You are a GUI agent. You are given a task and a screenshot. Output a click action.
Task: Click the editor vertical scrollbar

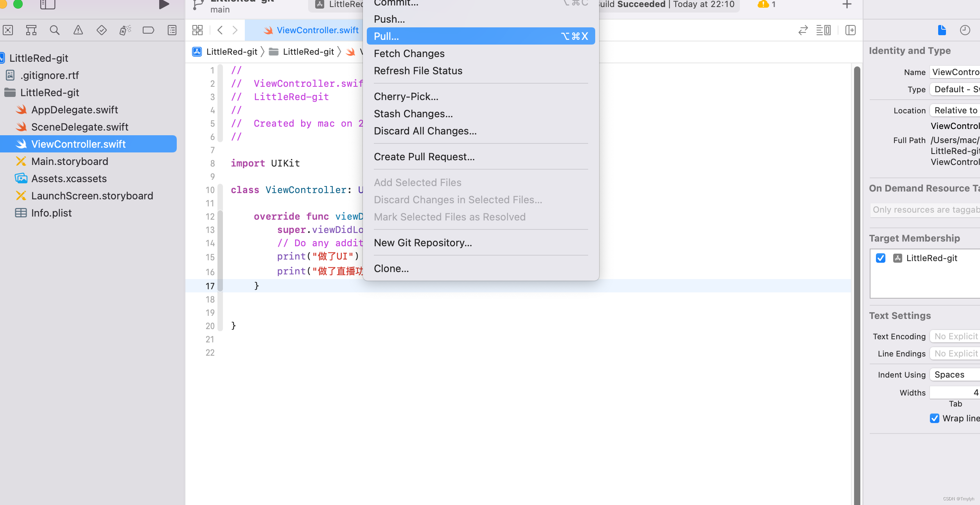[857, 274]
